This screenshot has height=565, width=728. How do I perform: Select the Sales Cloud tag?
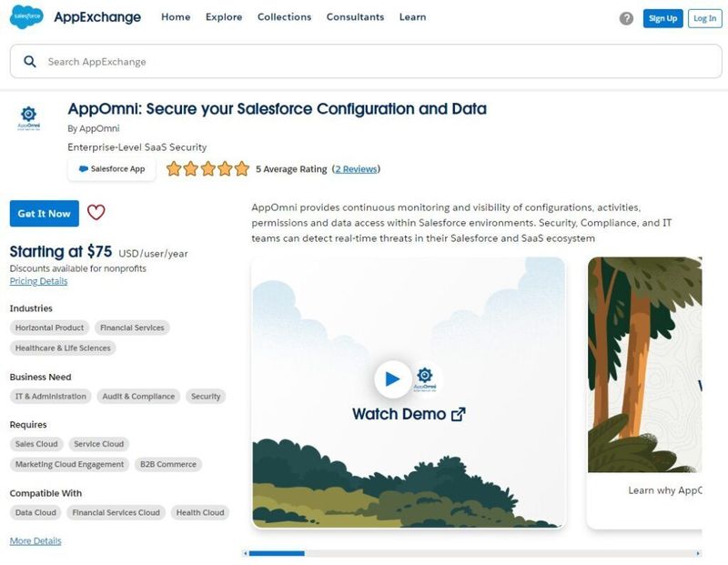tap(36, 444)
